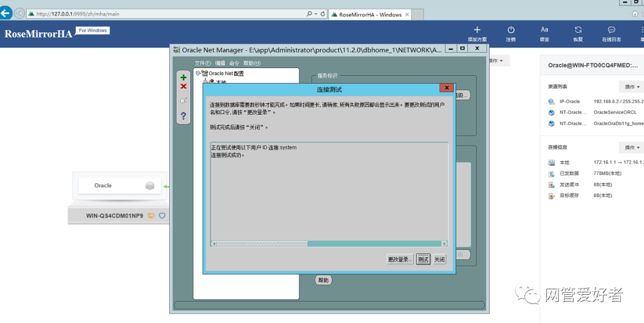644x323 pixels.
Task: Open the 命令 menu in Net Manager
Action: point(234,63)
